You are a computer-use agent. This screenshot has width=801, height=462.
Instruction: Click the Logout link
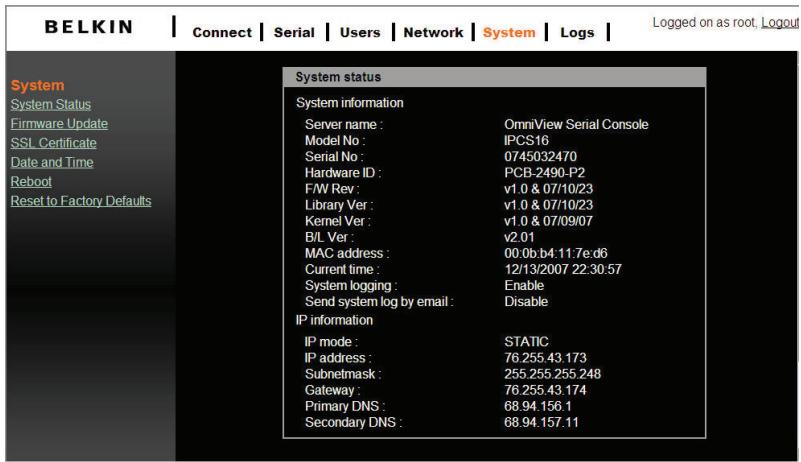pyautogui.click(x=780, y=22)
